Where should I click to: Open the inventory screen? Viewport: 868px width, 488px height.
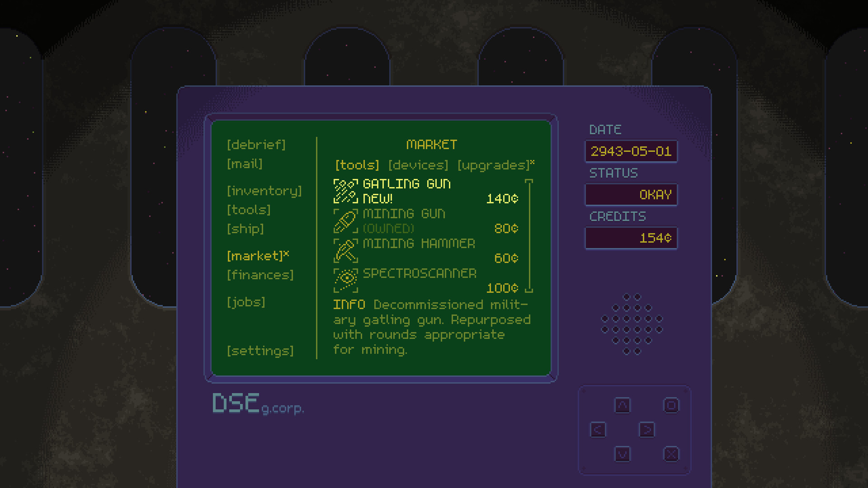(264, 191)
